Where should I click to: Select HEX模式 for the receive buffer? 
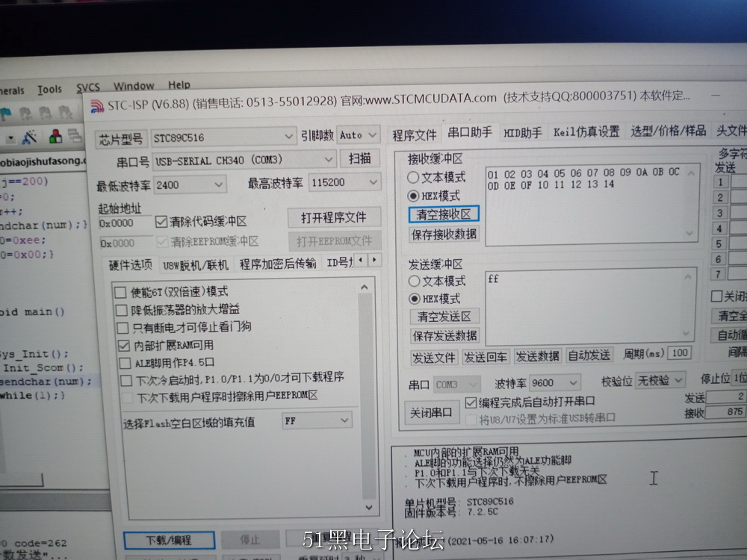(413, 196)
